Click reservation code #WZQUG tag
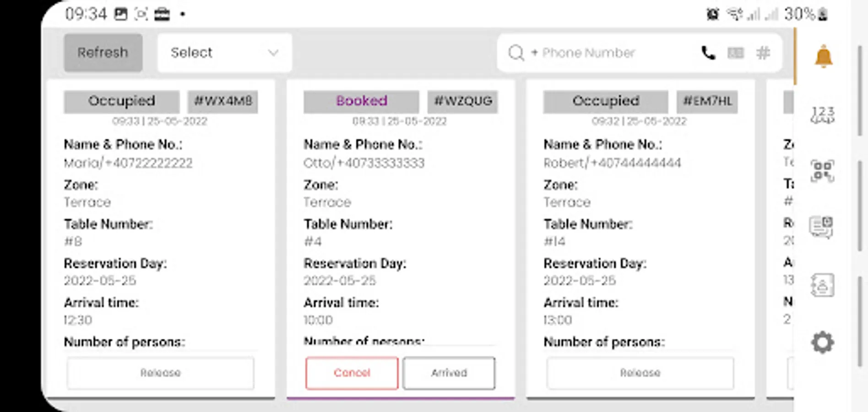The width and height of the screenshot is (868, 412). [x=462, y=101]
